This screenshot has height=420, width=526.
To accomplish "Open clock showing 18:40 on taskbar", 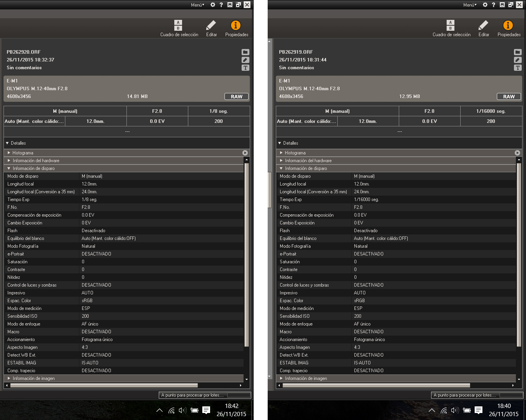I will pyautogui.click(x=504, y=410).
